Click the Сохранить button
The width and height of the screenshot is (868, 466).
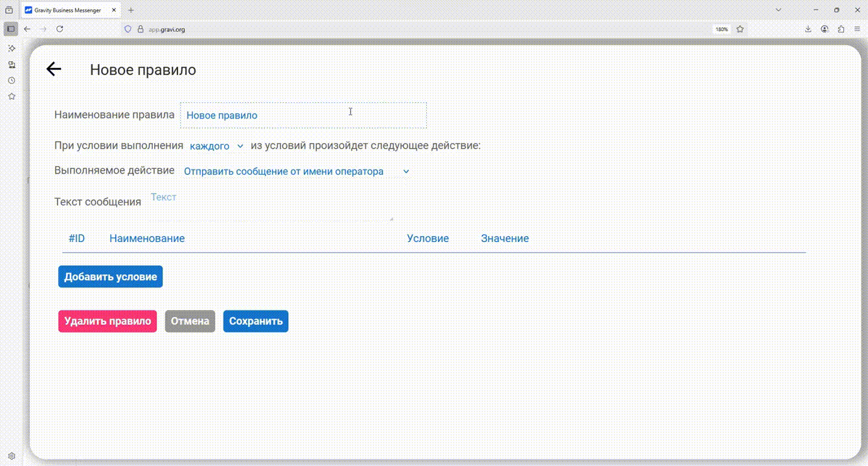click(x=256, y=321)
